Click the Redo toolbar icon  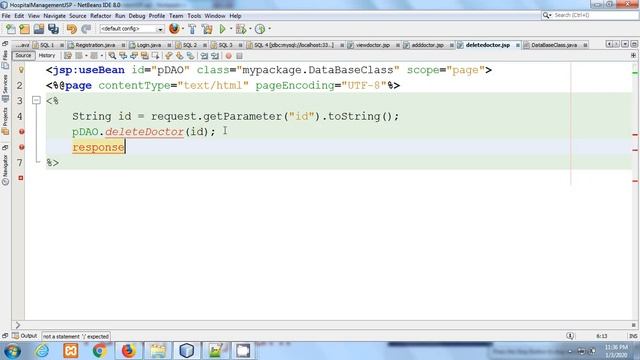[86, 29]
